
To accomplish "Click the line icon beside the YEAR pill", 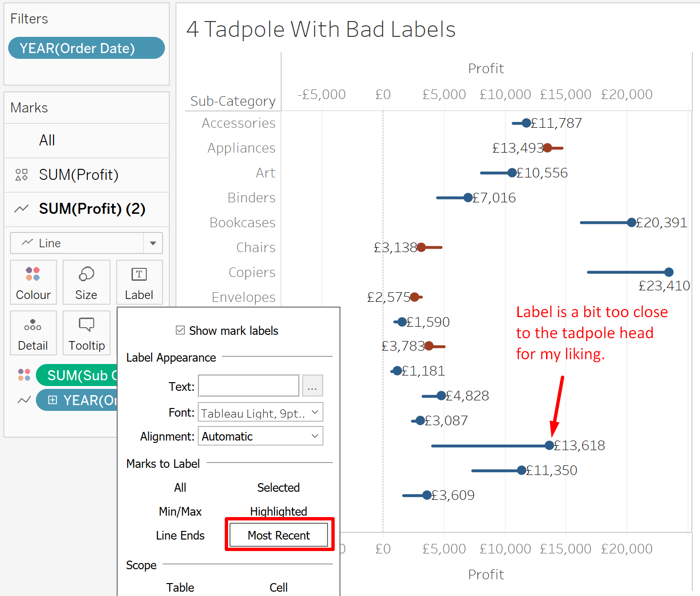I will pyautogui.click(x=24, y=400).
